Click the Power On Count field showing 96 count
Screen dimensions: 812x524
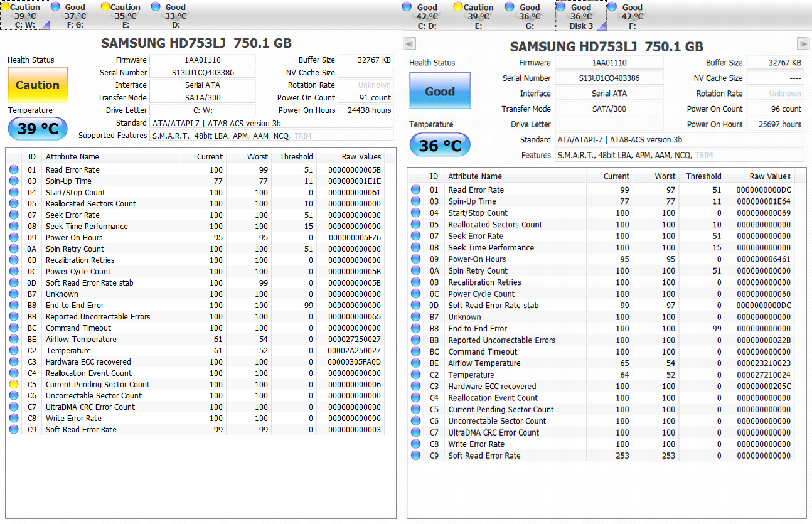(775, 109)
